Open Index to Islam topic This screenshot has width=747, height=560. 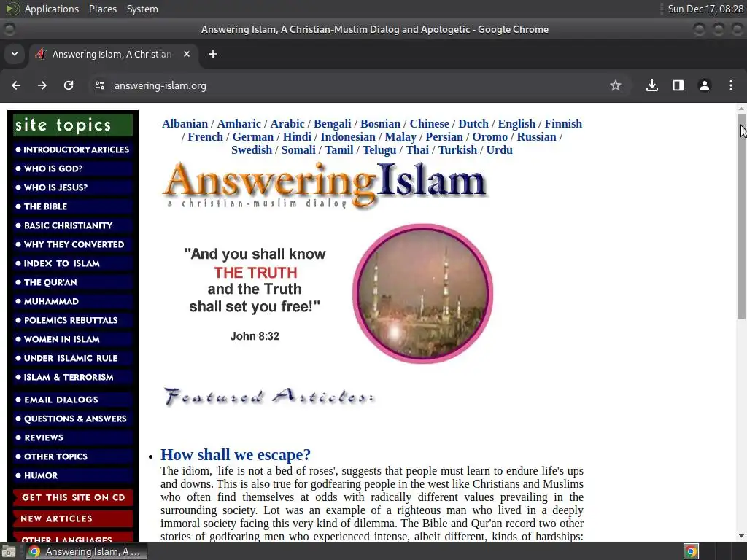(73, 263)
